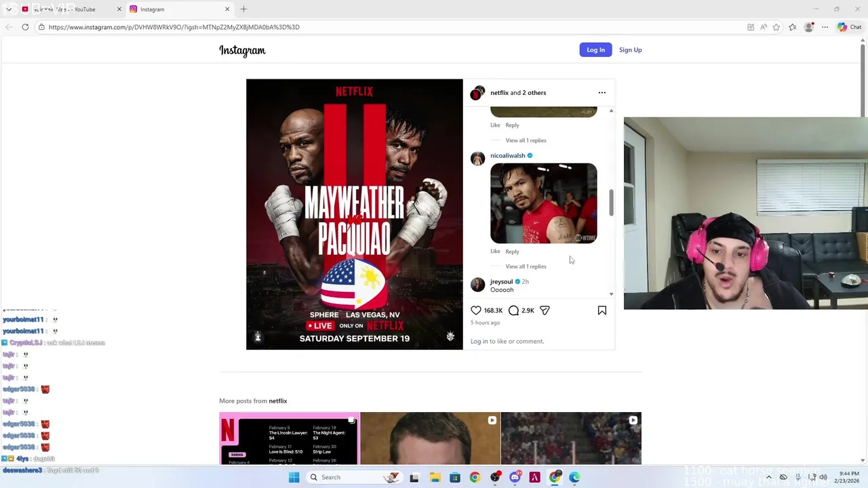The height and width of the screenshot is (488, 868).
Task: Open Discord from taskbar
Action: click(515, 477)
